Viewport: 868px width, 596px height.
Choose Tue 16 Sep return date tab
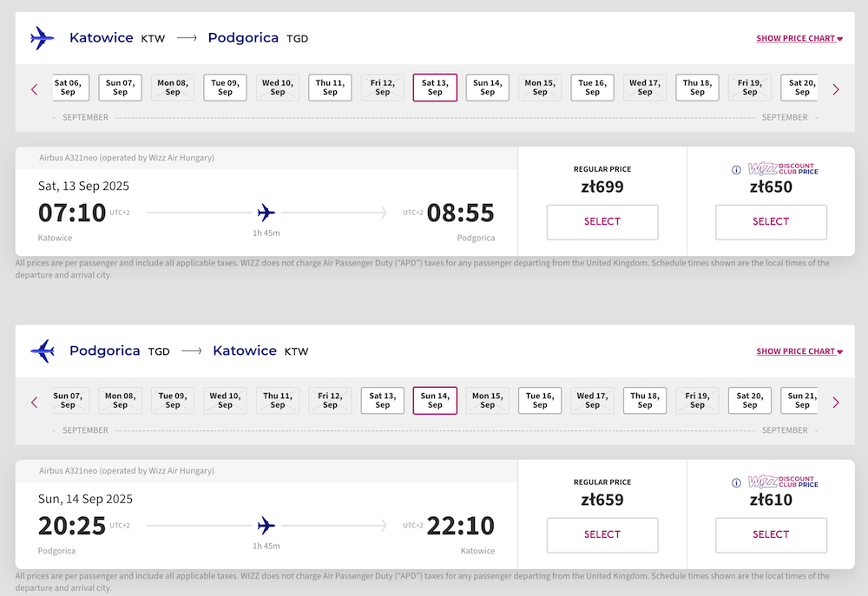[x=540, y=401]
